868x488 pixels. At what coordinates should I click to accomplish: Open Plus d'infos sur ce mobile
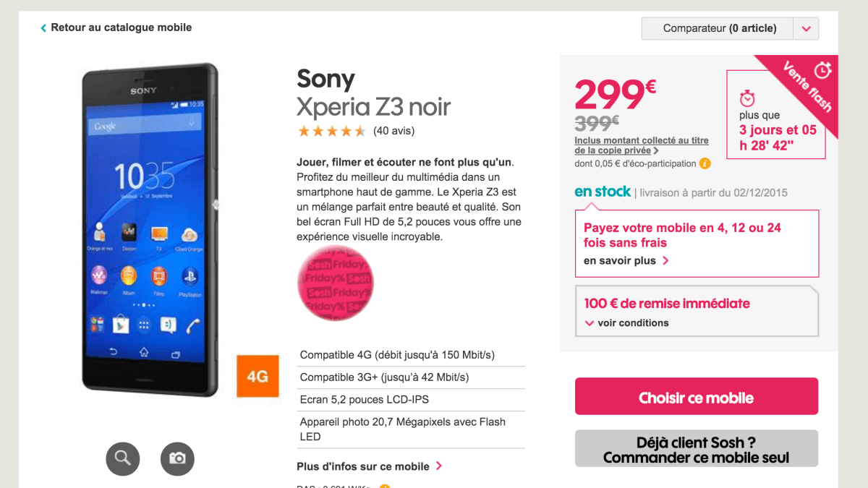(x=370, y=466)
